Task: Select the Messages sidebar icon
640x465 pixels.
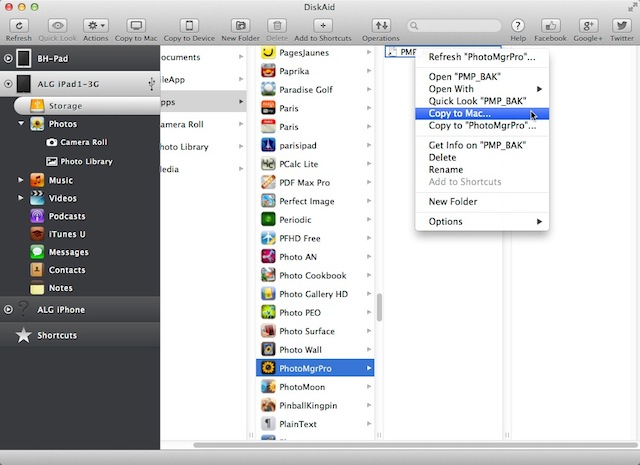Action: coord(37,252)
